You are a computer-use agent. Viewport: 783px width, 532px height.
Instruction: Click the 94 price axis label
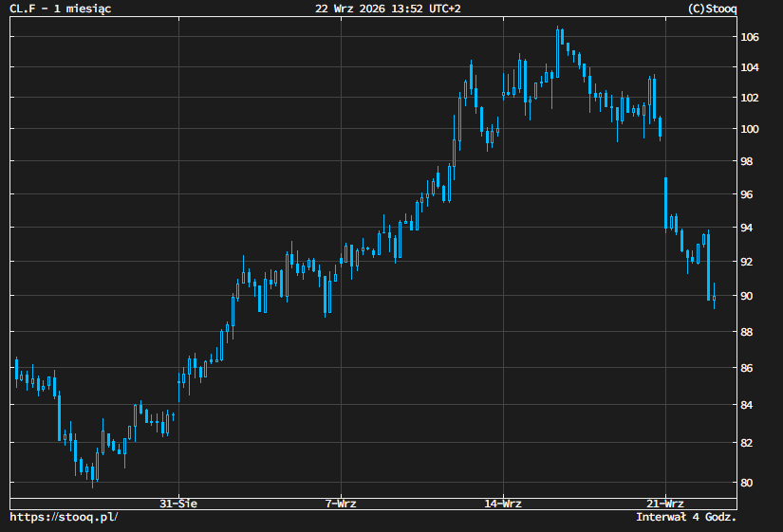point(747,228)
